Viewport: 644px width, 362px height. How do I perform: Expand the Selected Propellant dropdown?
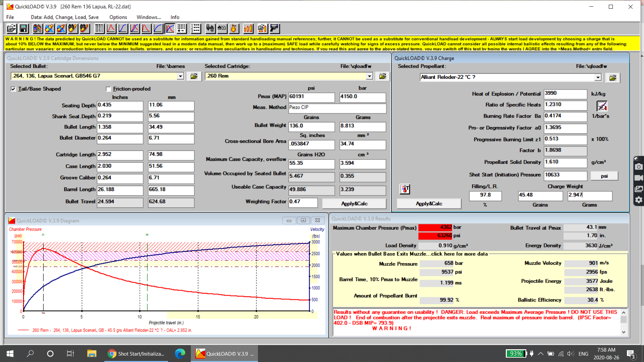click(x=598, y=77)
